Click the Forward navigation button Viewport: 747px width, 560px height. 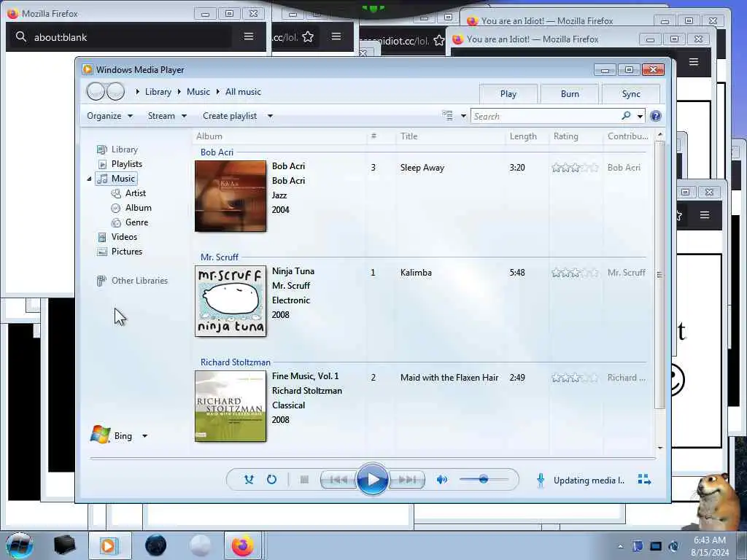point(116,91)
